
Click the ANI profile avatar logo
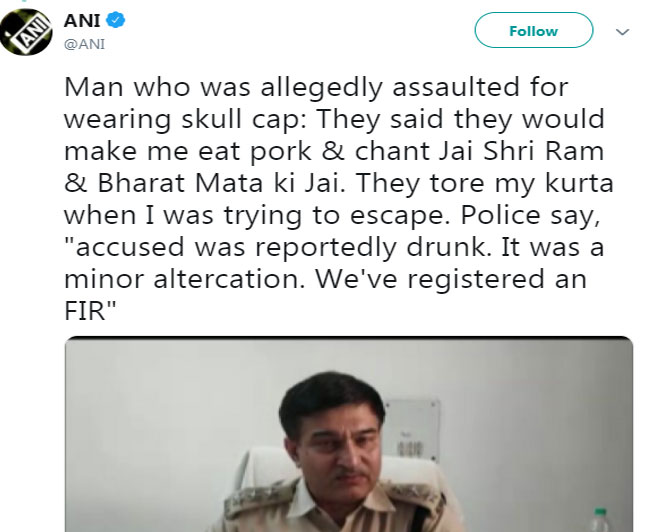pos(26,30)
